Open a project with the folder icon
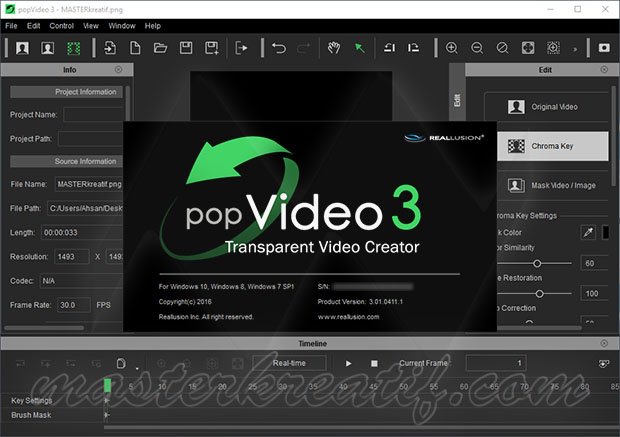Screen dimensions: 620x437 (160, 48)
